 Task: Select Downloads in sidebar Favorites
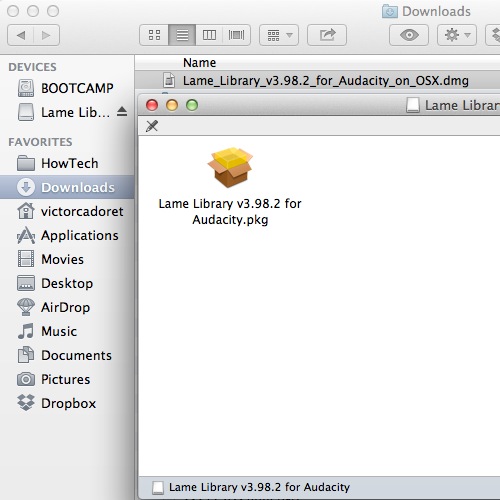(67, 187)
